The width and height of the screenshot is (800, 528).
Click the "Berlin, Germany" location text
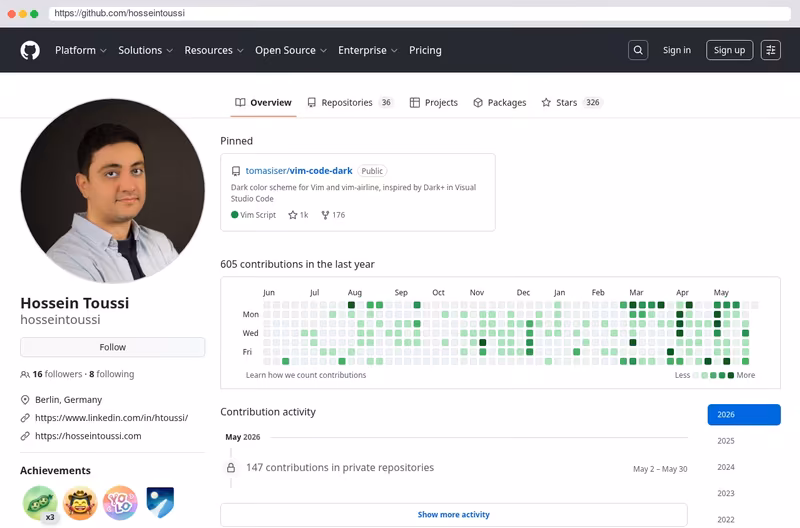(x=68, y=399)
